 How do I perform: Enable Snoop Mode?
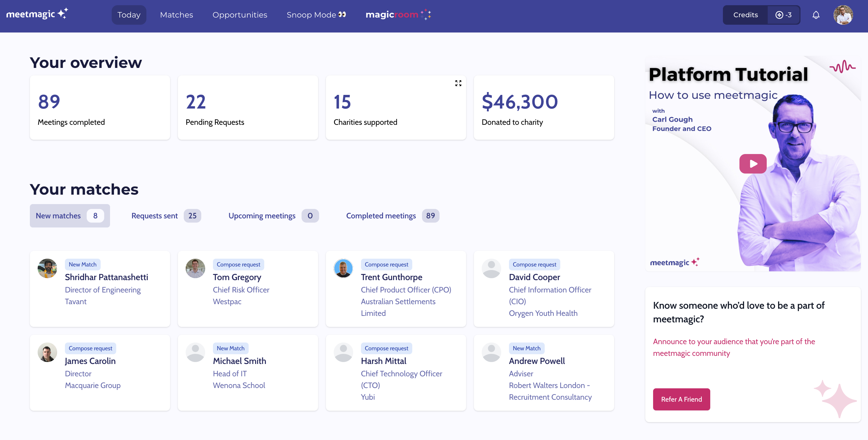316,15
